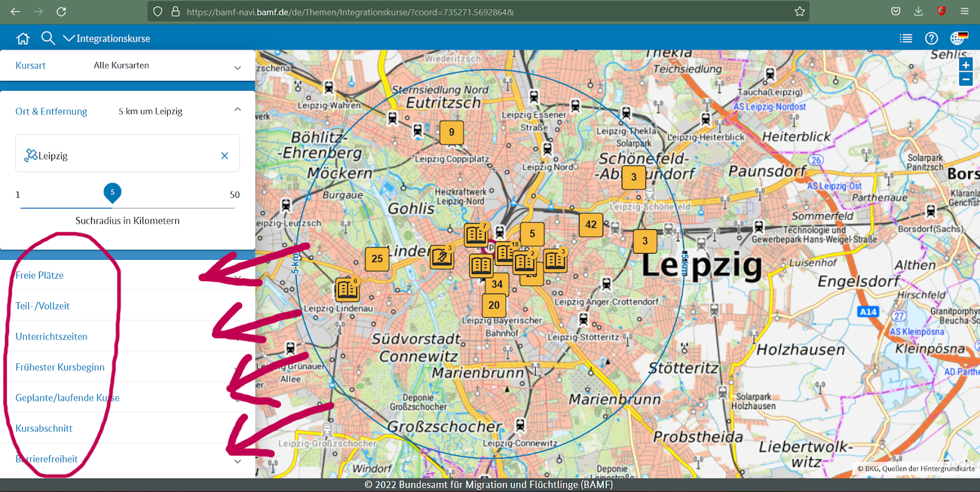Open the Pocket save icon
This screenshot has height=492, width=980.
895,12
